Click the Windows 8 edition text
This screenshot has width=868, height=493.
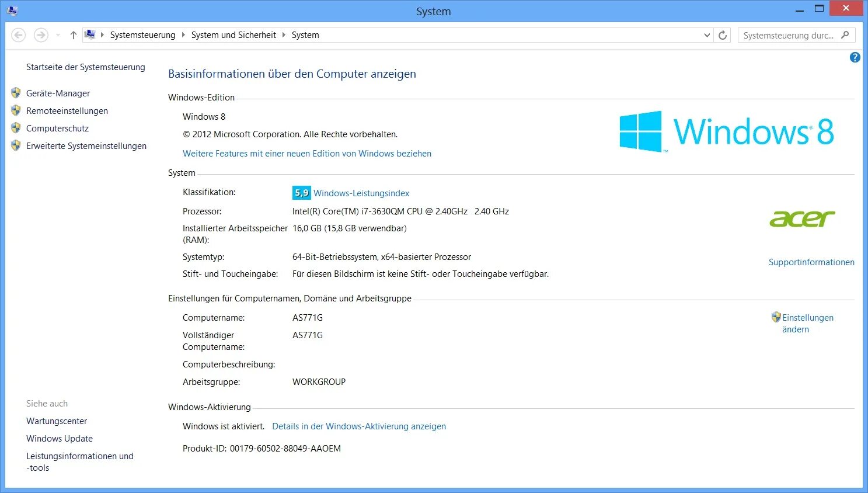click(x=204, y=117)
